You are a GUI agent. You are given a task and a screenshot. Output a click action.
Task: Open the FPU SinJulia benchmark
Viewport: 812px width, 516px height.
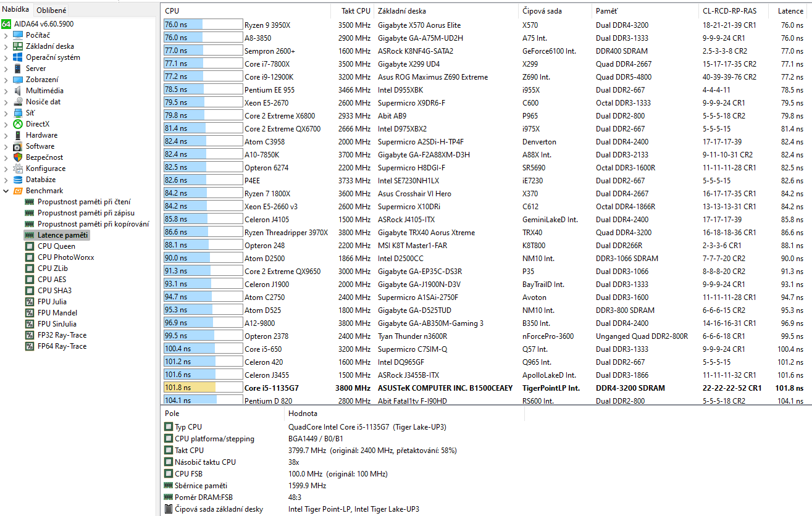57,324
